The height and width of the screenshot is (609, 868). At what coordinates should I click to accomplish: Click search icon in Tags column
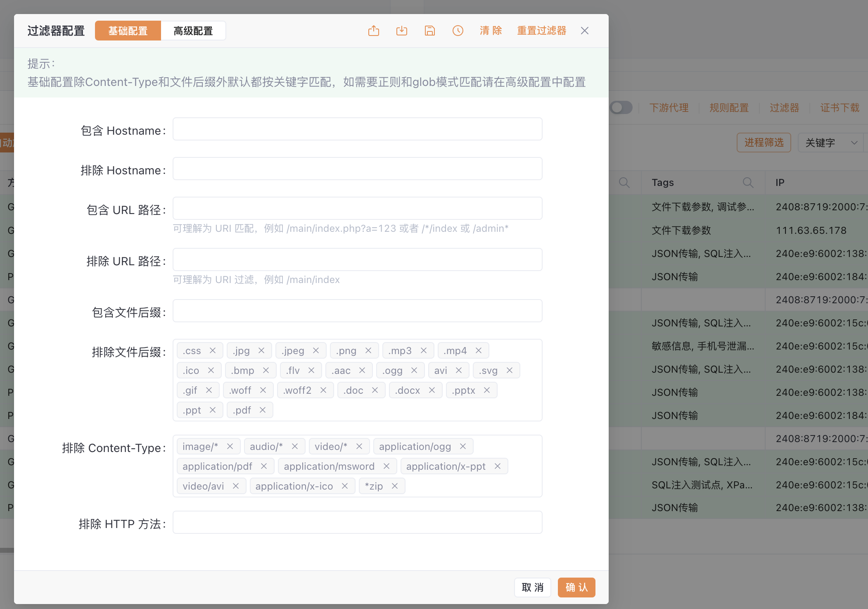748,182
